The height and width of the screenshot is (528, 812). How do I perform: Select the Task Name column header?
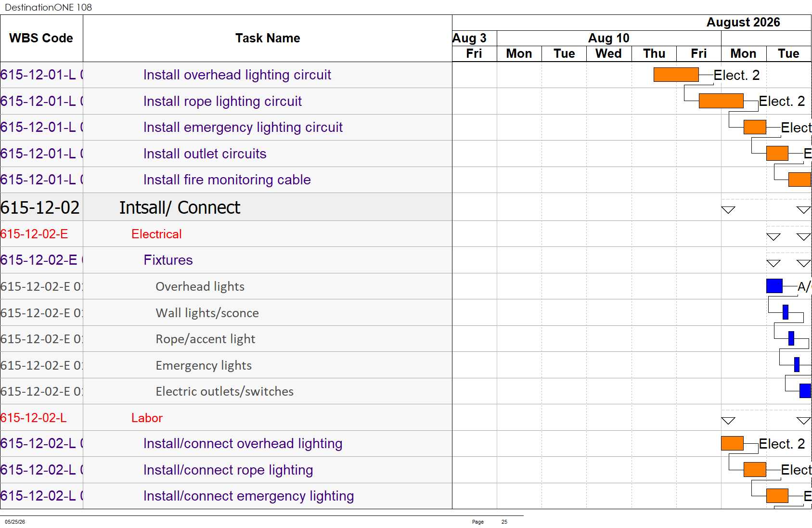(268, 38)
